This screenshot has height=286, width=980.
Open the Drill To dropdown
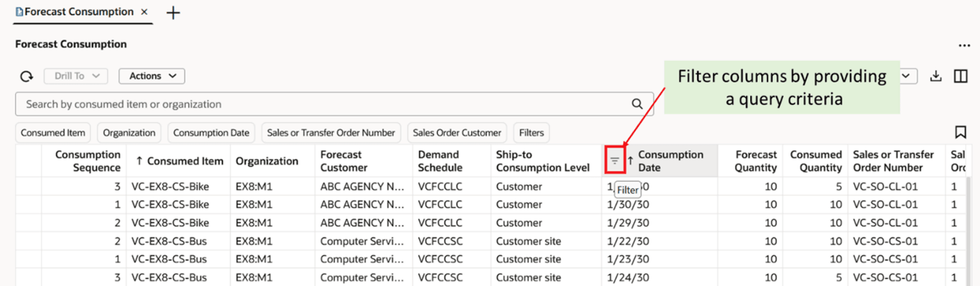(x=76, y=76)
